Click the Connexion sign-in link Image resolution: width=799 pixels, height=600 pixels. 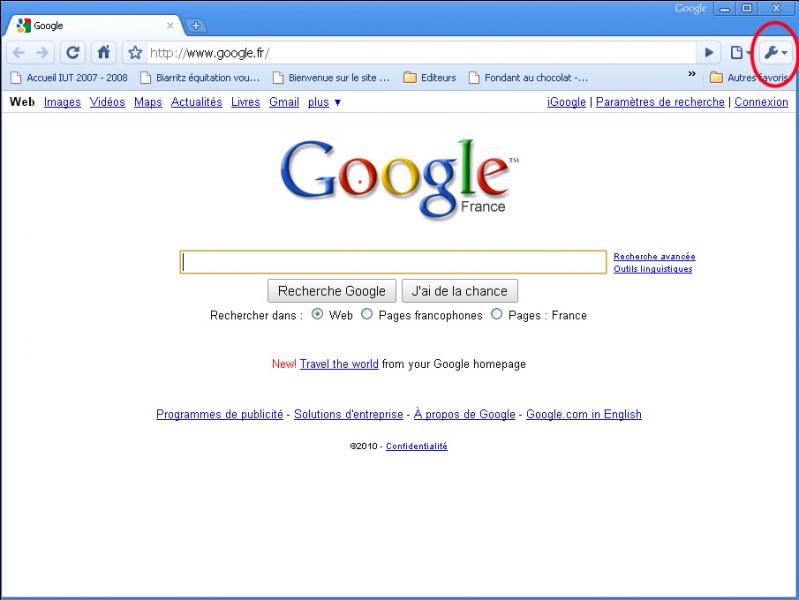pyautogui.click(x=761, y=102)
